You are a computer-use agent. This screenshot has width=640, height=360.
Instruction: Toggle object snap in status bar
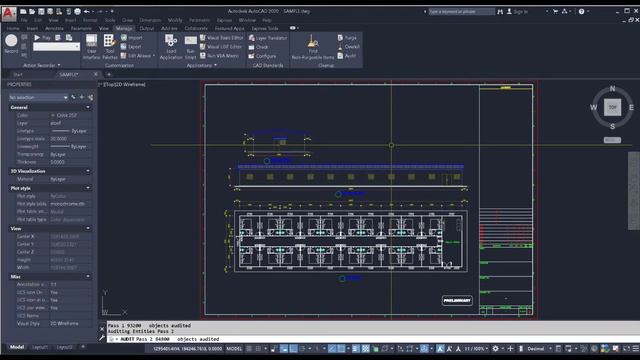click(x=341, y=349)
